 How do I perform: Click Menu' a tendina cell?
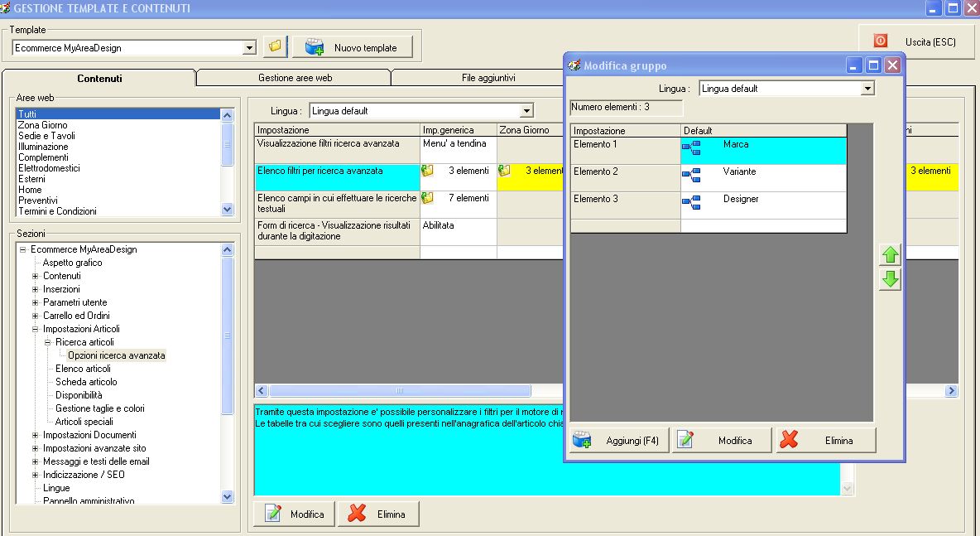coord(458,150)
